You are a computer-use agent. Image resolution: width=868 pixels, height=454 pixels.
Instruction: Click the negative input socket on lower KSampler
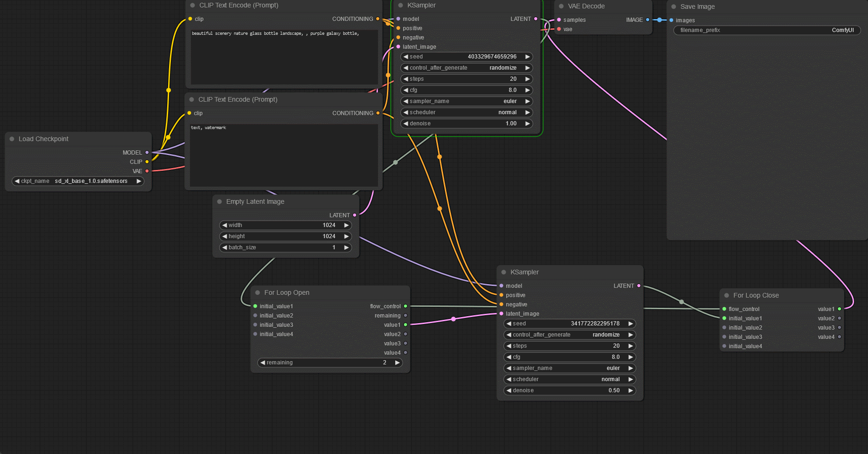click(502, 304)
